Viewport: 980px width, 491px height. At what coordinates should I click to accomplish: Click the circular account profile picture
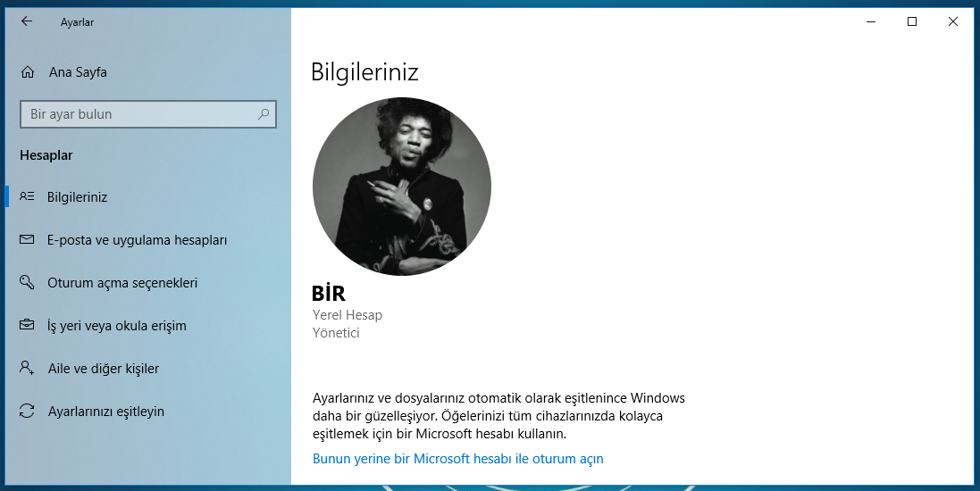401,187
